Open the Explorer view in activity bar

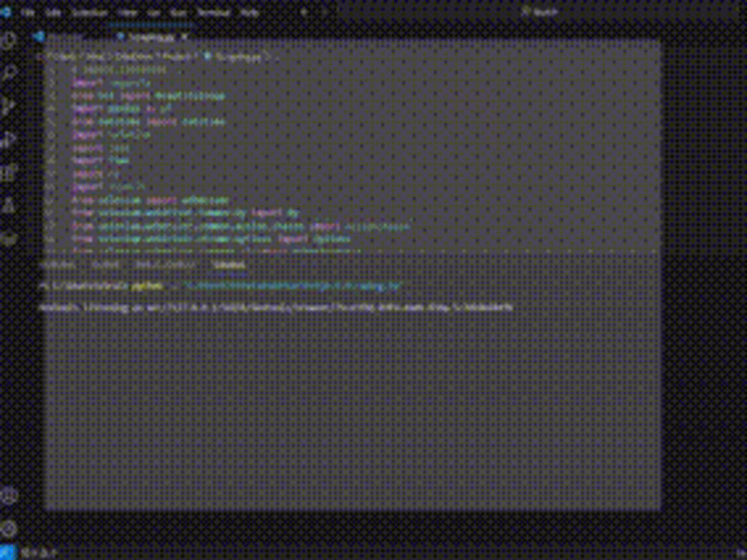[9, 40]
